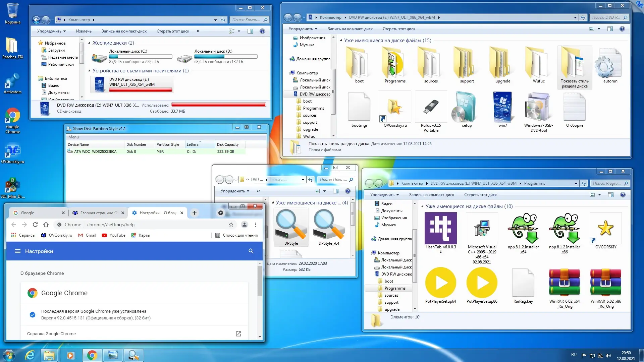Collapse the DVD RW дисковод node in navigation tree
Image resolution: width=644 pixels, height=362 pixels.
pyautogui.click(x=292, y=94)
